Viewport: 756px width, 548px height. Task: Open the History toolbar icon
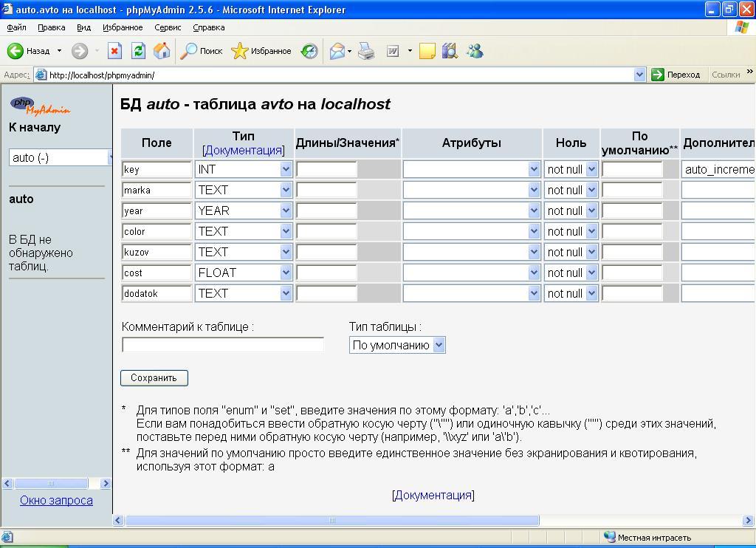(309, 51)
